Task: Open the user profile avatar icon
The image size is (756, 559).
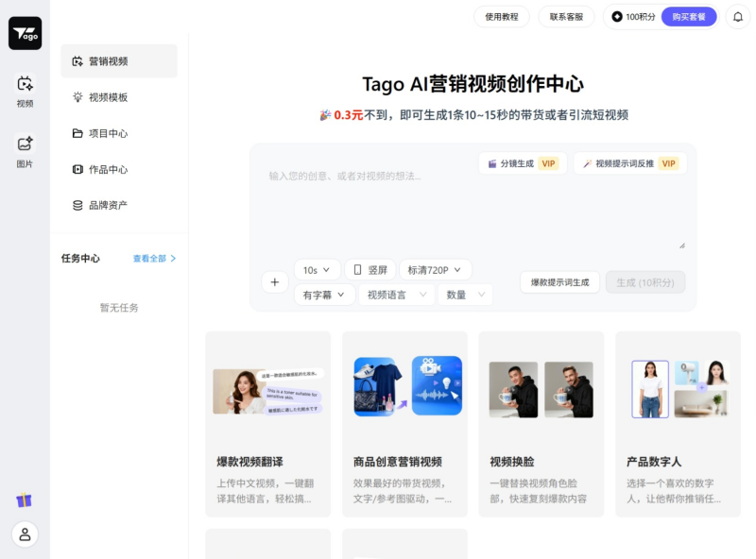Action: pyautogui.click(x=25, y=534)
